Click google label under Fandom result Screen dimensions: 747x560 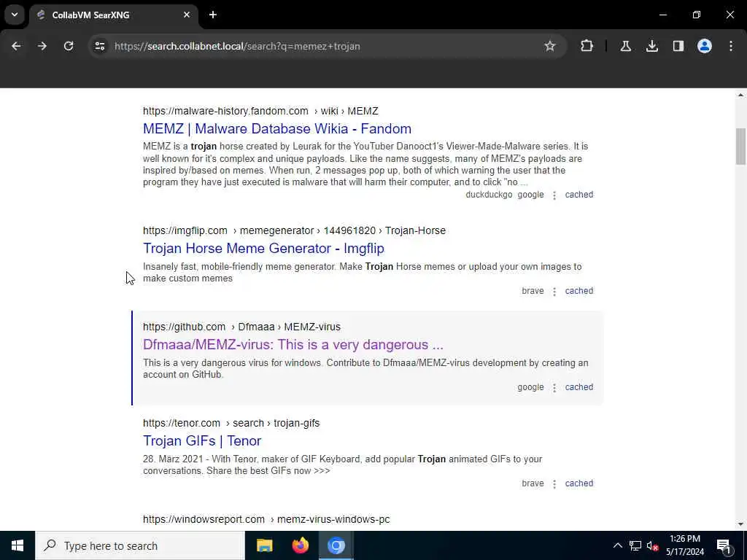pos(530,194)
